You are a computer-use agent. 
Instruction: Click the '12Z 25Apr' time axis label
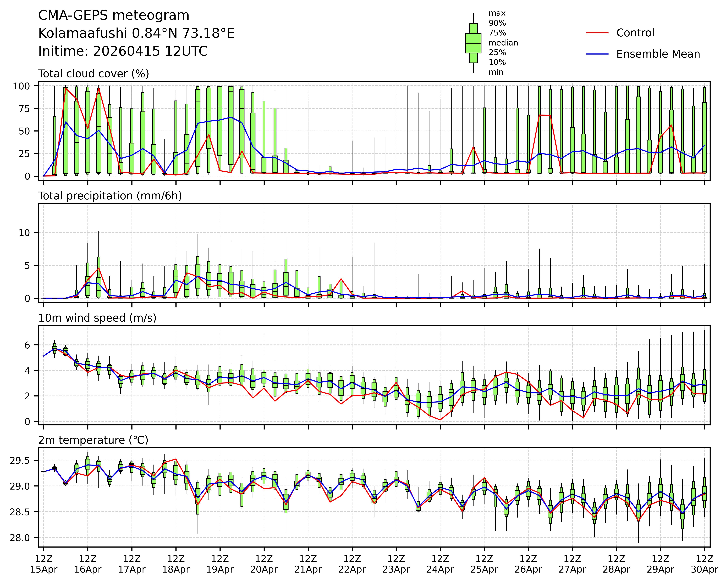pos(484,564)
